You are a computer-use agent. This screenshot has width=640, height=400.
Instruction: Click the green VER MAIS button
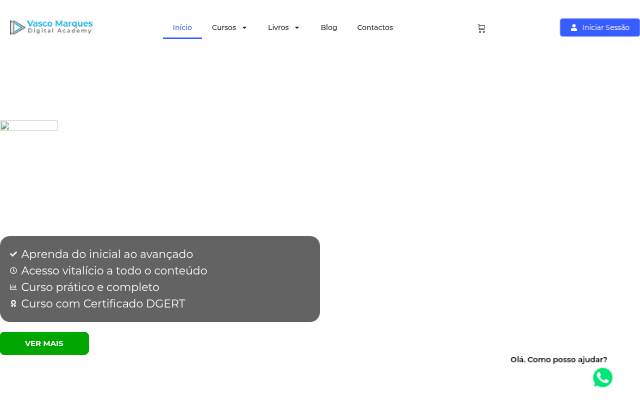click(x=44, y=343)
